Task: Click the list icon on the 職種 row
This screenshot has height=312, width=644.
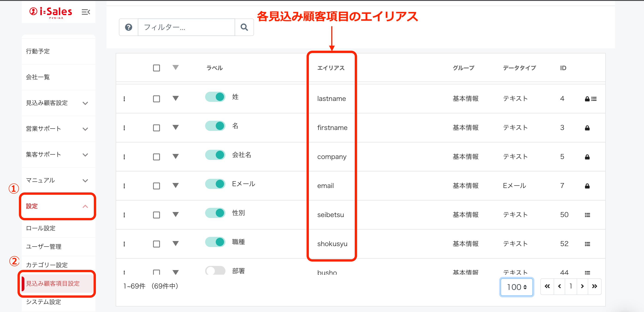Action: [x=587, y=244]
